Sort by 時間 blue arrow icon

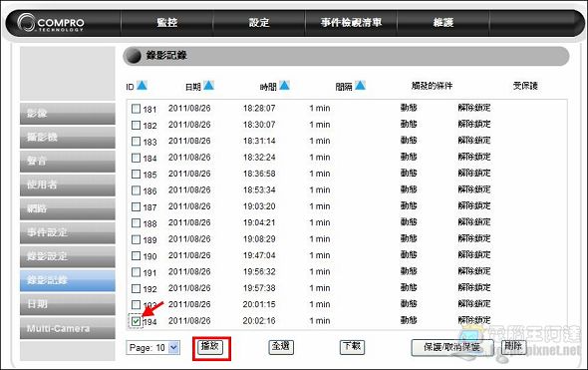[x=285, y=86]
